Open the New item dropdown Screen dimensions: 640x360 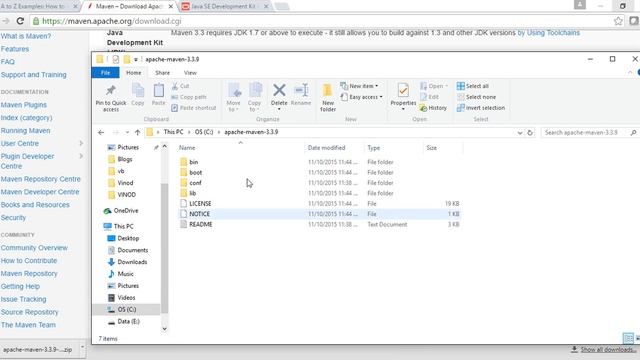click(x=359, y=86)
